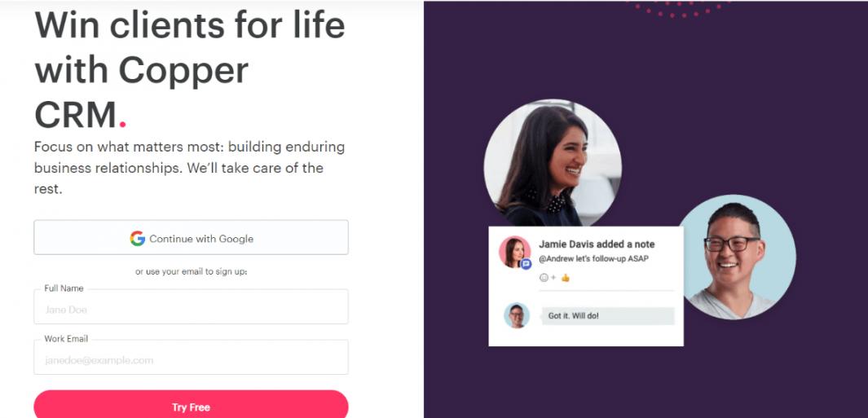Select the "Got it. Will do!" reply bubble
The height and width of the screenshot is (418, 868).
point(607,316)
